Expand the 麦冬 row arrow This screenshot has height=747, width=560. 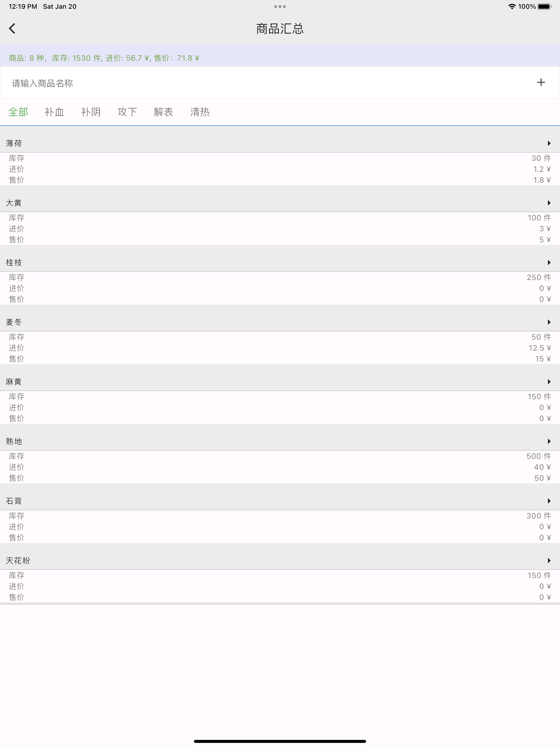549,322
